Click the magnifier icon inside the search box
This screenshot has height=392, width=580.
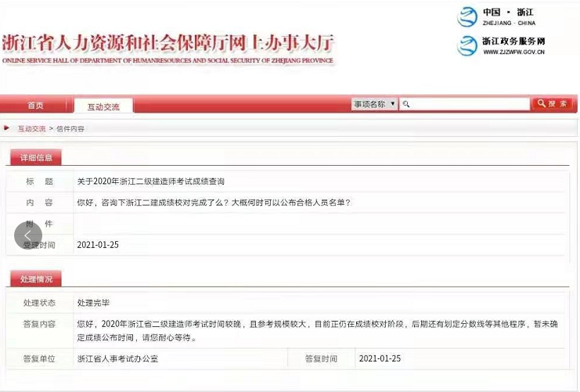(x=406, y=104)
